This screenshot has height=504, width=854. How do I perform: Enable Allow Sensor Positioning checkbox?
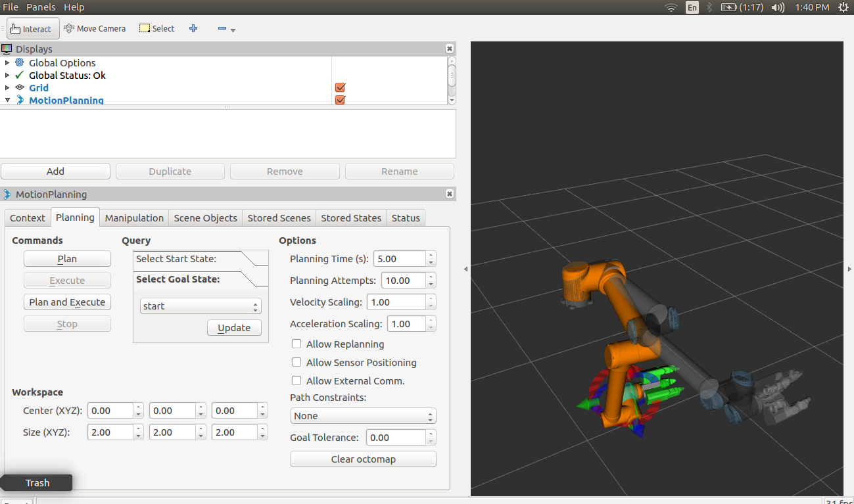click(297, 362)
